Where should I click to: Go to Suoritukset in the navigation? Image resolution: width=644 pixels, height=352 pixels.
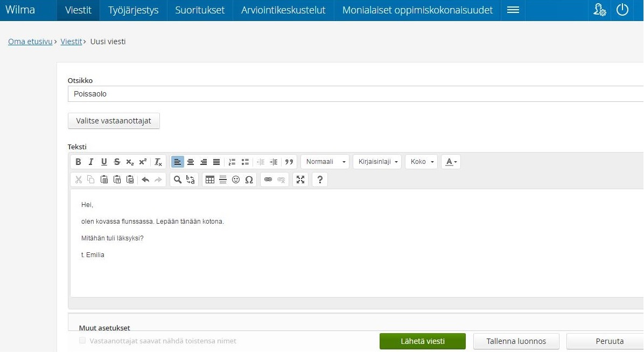tap(200, 10)
